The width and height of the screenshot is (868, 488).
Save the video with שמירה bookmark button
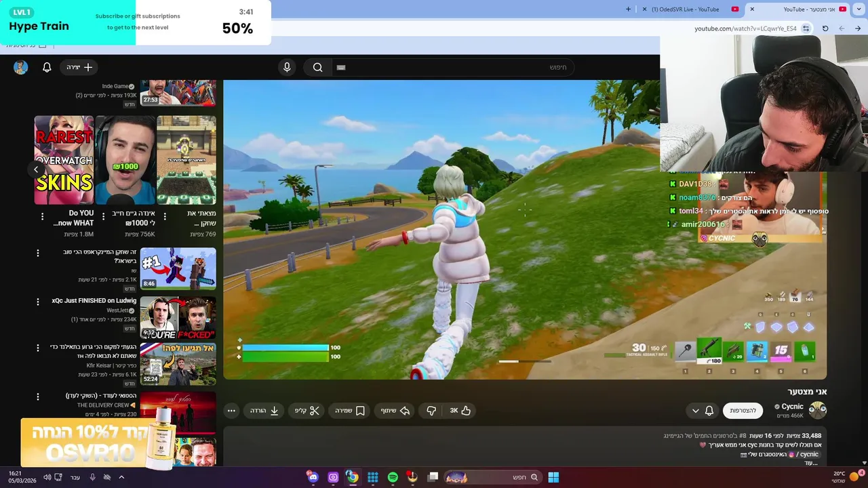[x=350, y=411]
